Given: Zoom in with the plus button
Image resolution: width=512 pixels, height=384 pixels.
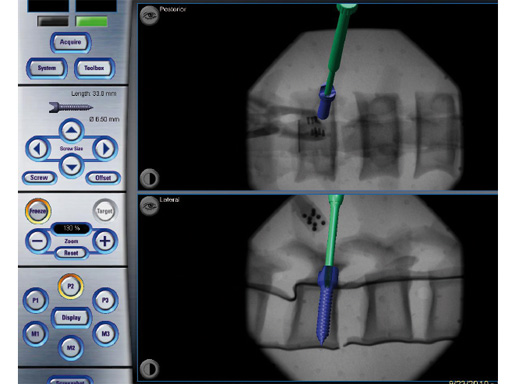Looking at the screenshot, I should click(105, 241).
